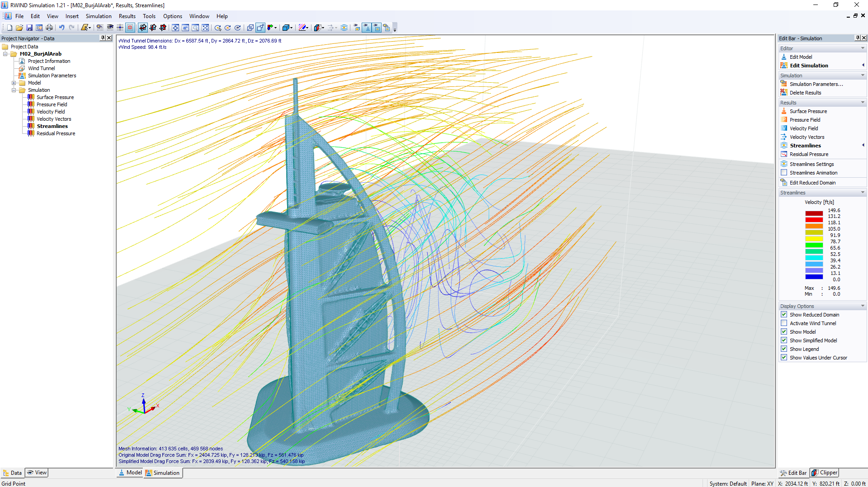Image resolution: width=868 pixels, height=487 pixels.
Task: Collapse the Display Options section
Action: tap(863, 306)
